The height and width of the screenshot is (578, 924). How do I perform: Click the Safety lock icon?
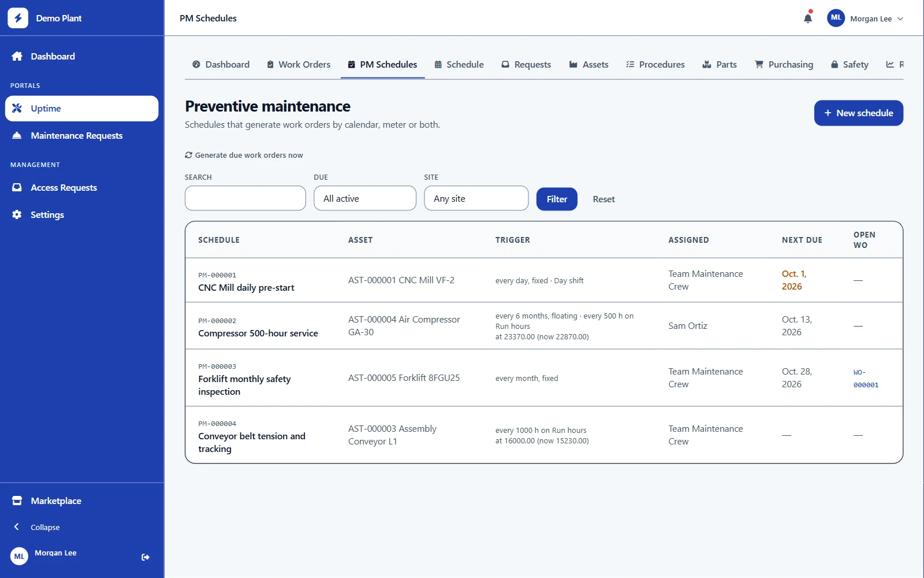pos(834,64)
